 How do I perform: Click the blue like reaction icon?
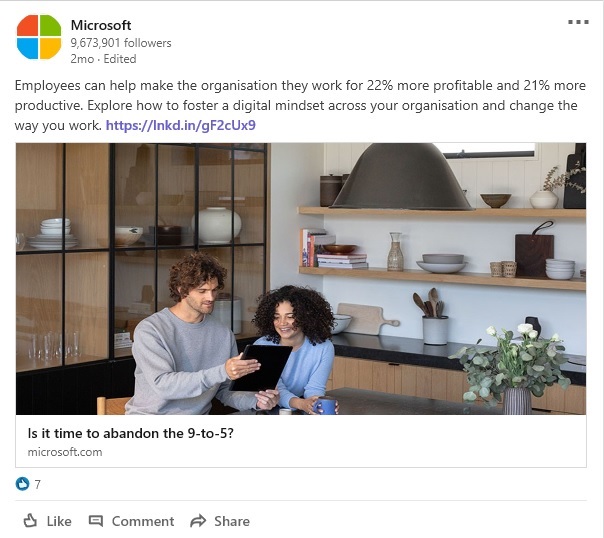coord(22,484)
